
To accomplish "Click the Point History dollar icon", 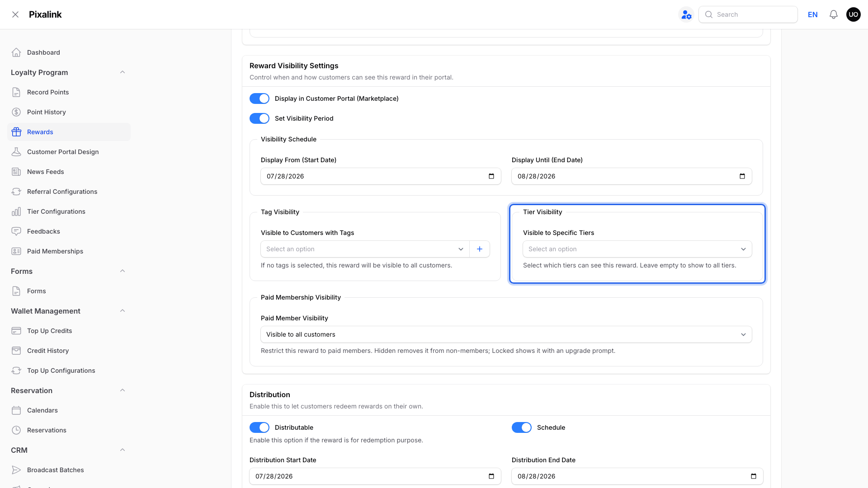I will tap(16, 112).
